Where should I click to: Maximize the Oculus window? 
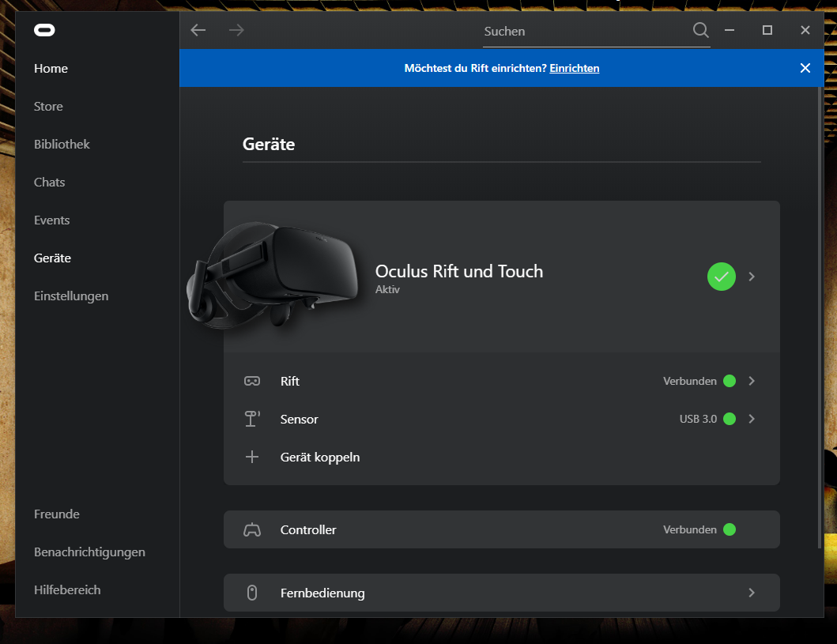coord(767,30)
